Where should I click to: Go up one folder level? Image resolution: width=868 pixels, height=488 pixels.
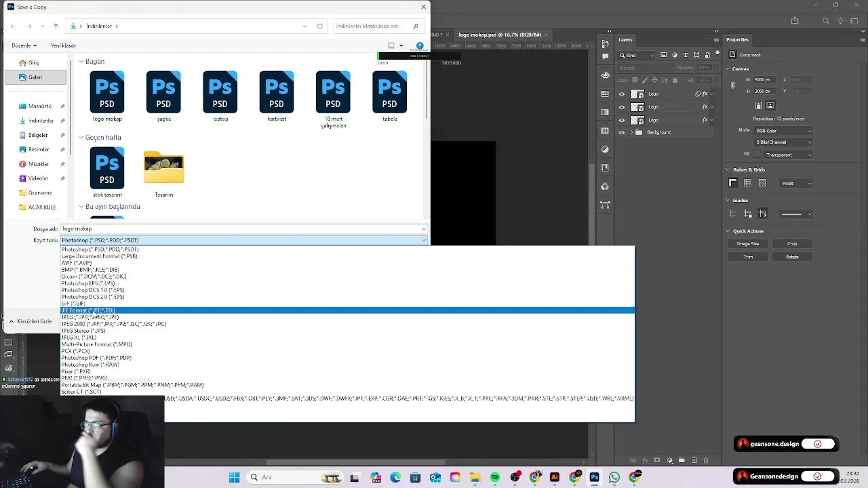click(x=56, y=26)
